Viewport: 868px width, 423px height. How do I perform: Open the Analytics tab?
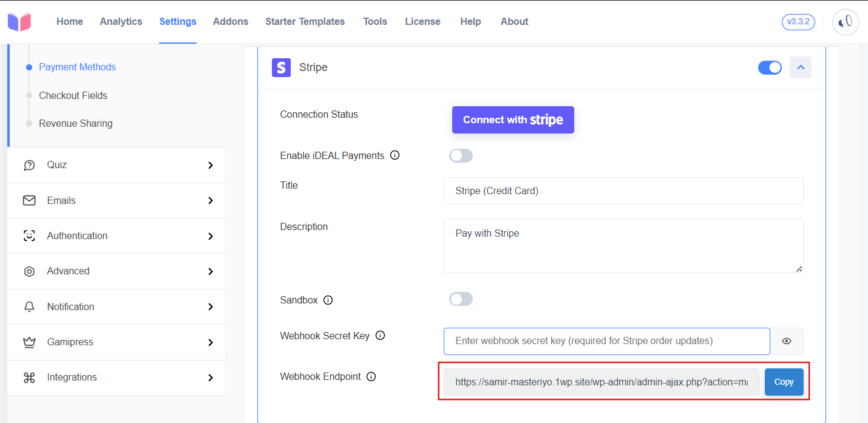[121, 21]
